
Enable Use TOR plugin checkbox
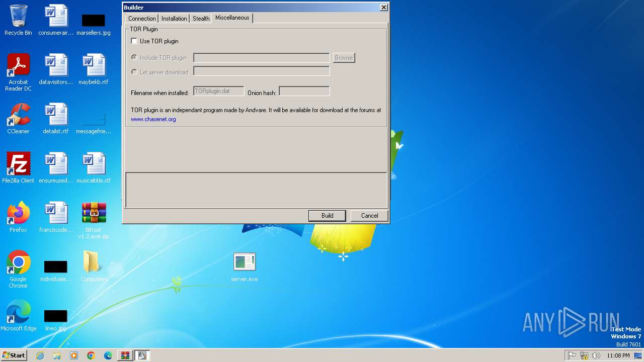[x=134, y=41]
